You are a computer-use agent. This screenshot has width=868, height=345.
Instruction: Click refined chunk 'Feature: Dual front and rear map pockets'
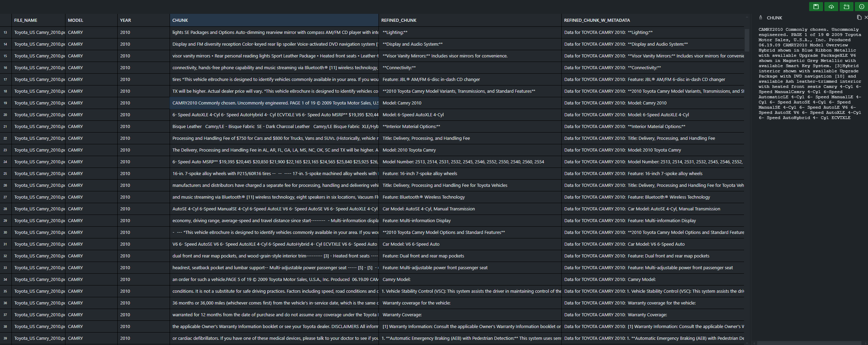coord(470,256)
